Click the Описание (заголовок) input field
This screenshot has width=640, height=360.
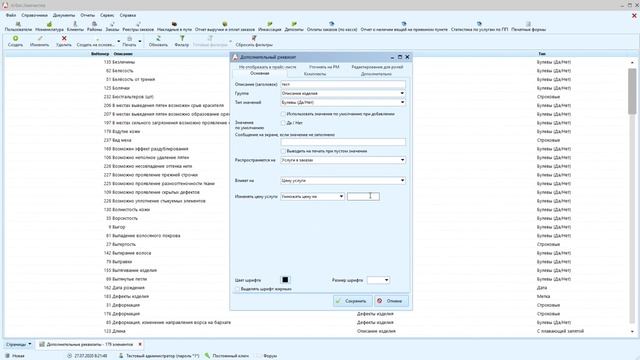click(343, 84)
